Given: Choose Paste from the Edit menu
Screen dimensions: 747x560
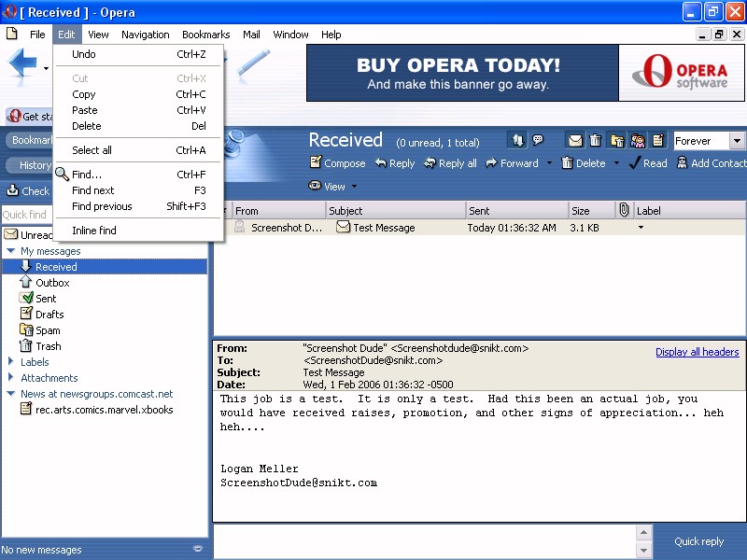Looking at the screenshot, I should [138, 110].
